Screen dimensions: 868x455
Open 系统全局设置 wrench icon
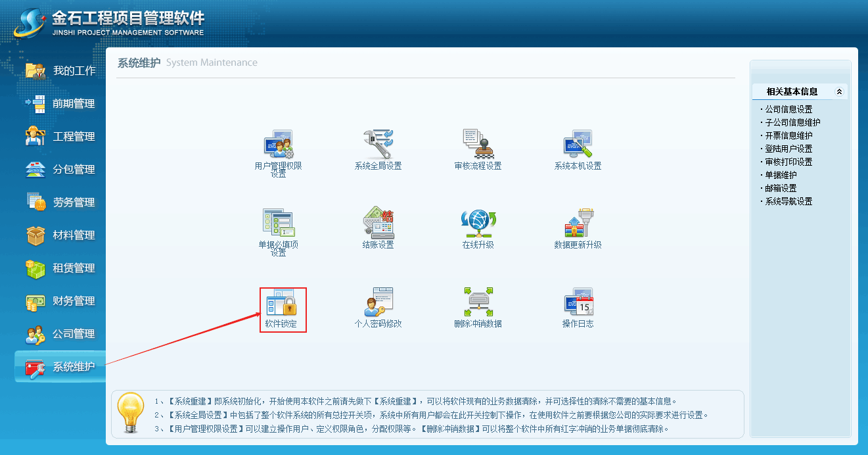378,144
